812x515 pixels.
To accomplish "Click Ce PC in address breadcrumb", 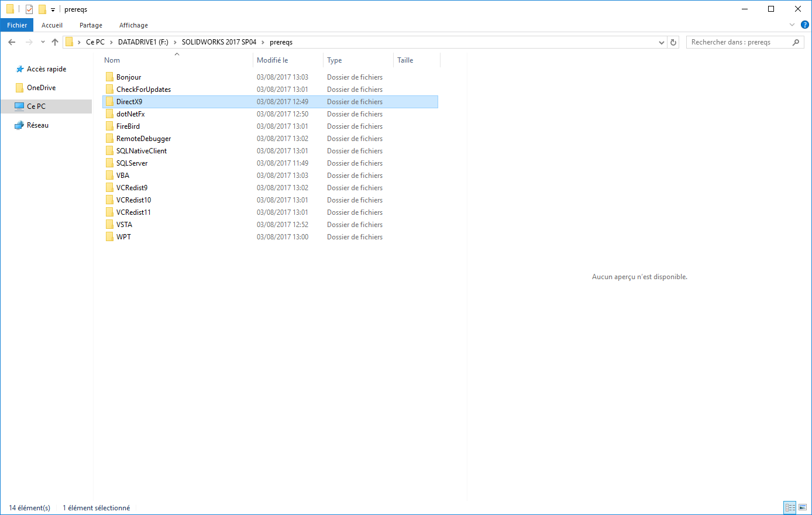I will (95, 42).
